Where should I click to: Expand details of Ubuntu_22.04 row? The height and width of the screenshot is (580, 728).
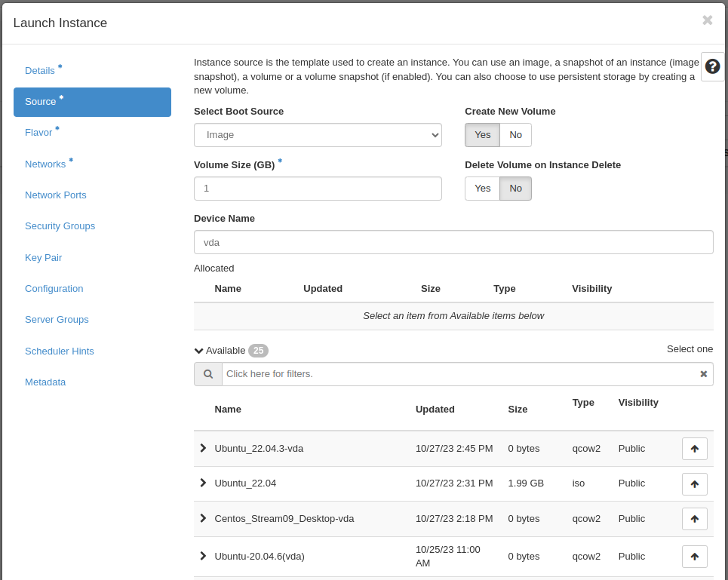click(203, 483)
